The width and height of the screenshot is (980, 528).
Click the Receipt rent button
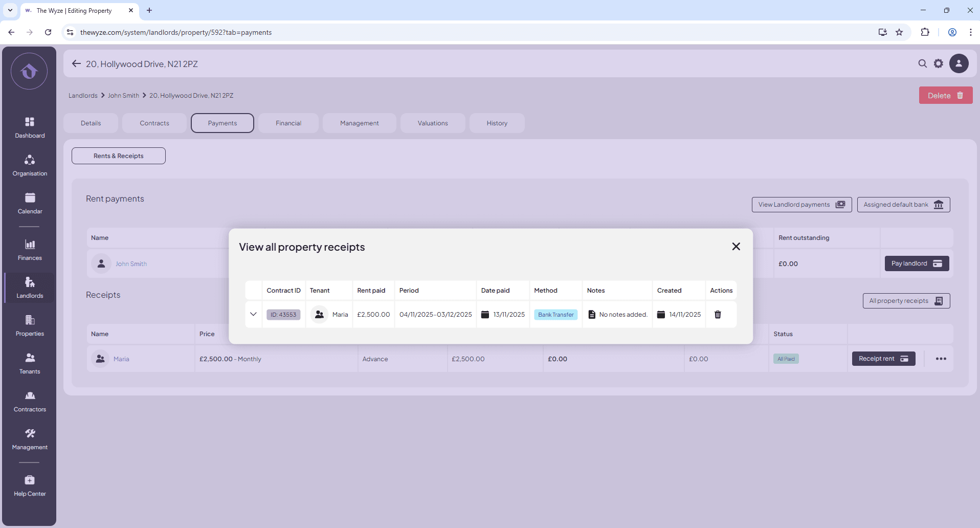(x=883, y=359)
